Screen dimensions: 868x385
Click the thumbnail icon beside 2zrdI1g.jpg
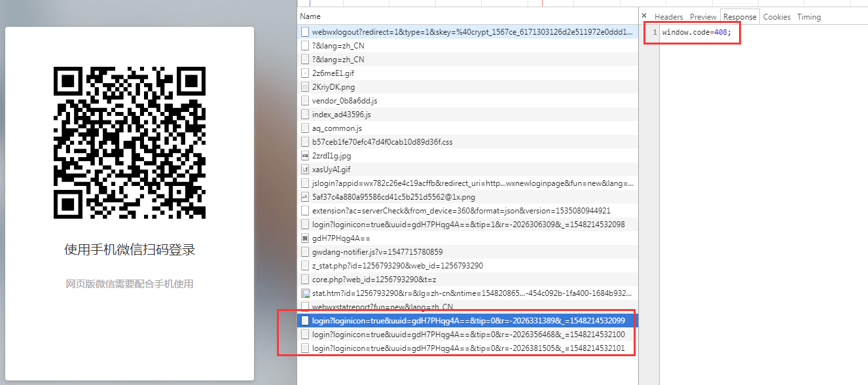coord(305,155)
